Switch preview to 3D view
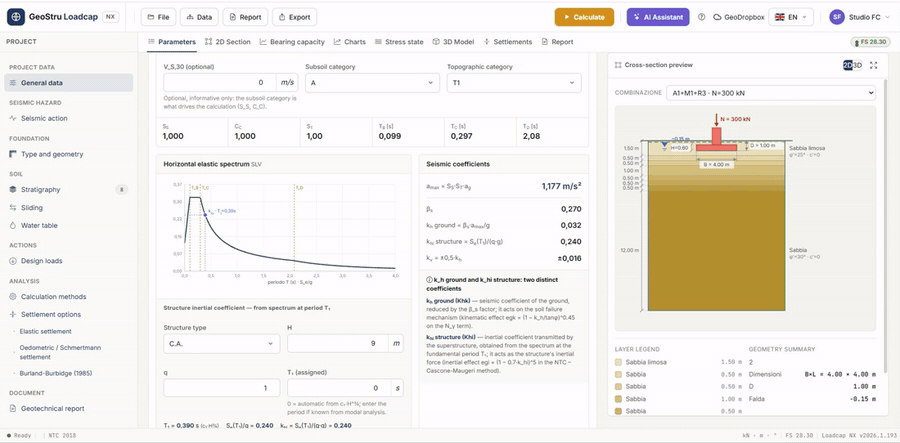Viewport: 900px width, 443px height. [858, 65]
